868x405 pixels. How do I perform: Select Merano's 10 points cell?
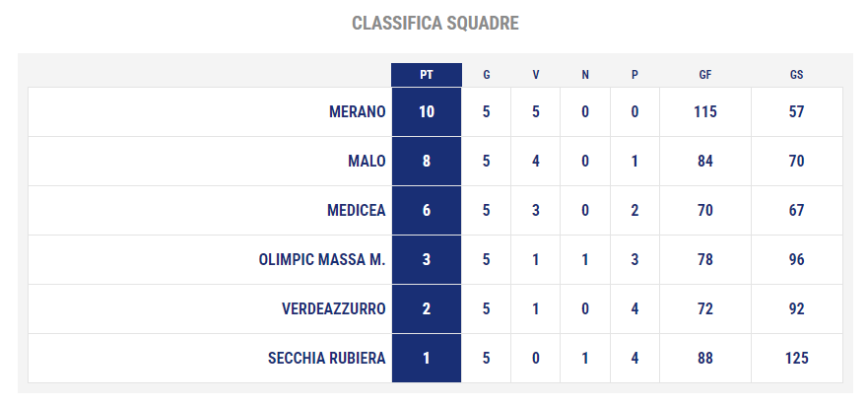[427, 112]
